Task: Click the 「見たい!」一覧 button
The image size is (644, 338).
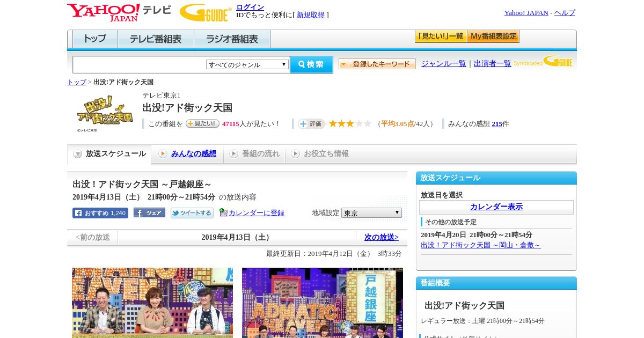Action: pos(441,36)
